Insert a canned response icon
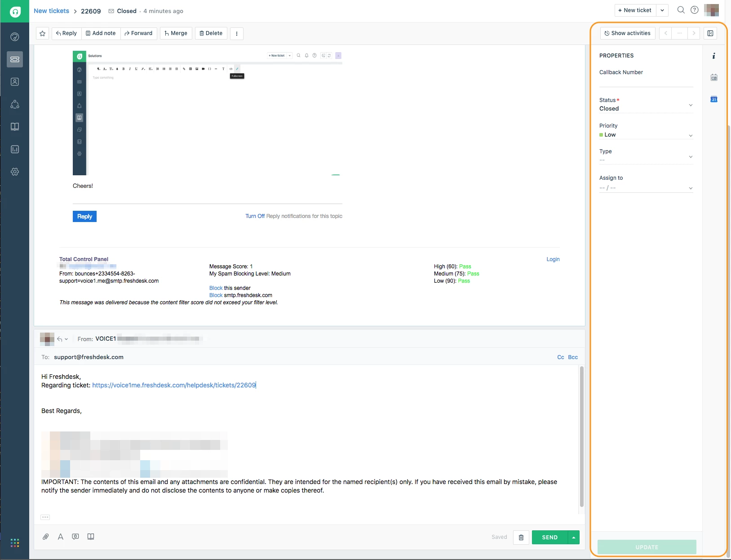 (75, 537)
